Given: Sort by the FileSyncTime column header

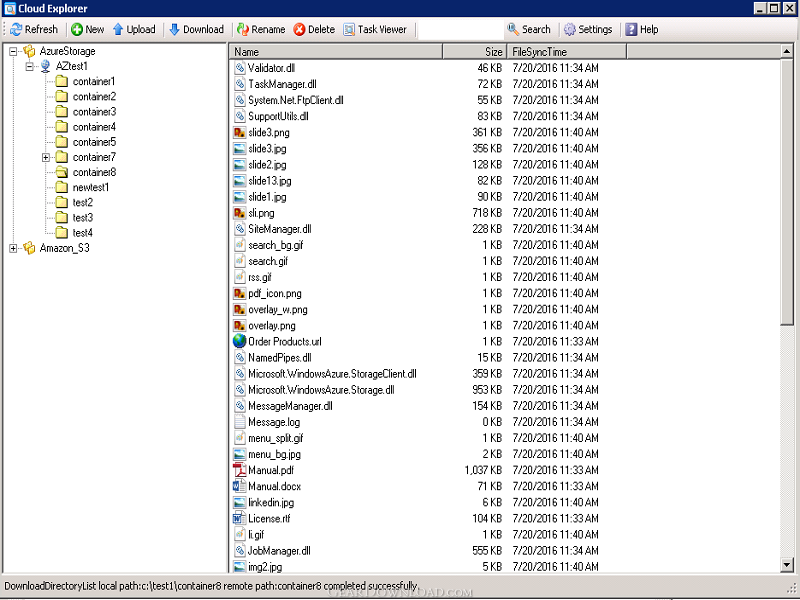Looking at the screenshot, I should point(567,52).
